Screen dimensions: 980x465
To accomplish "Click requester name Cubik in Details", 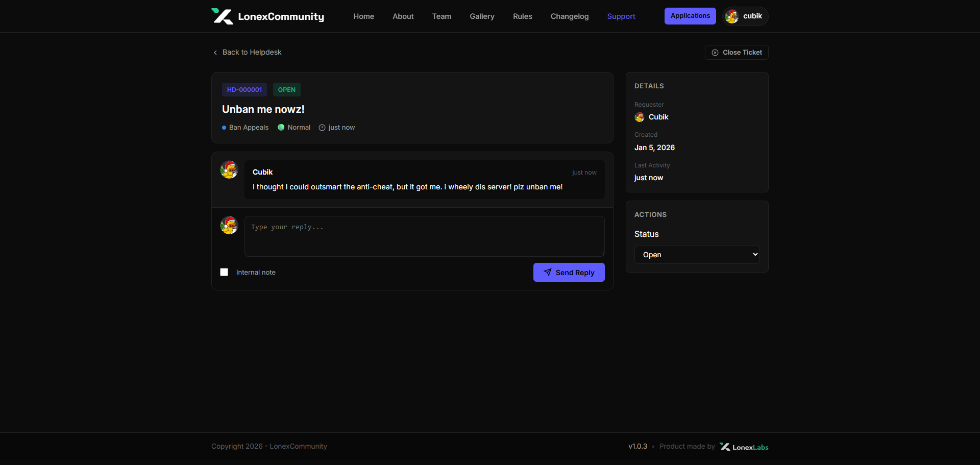I will tap(658, 117).
